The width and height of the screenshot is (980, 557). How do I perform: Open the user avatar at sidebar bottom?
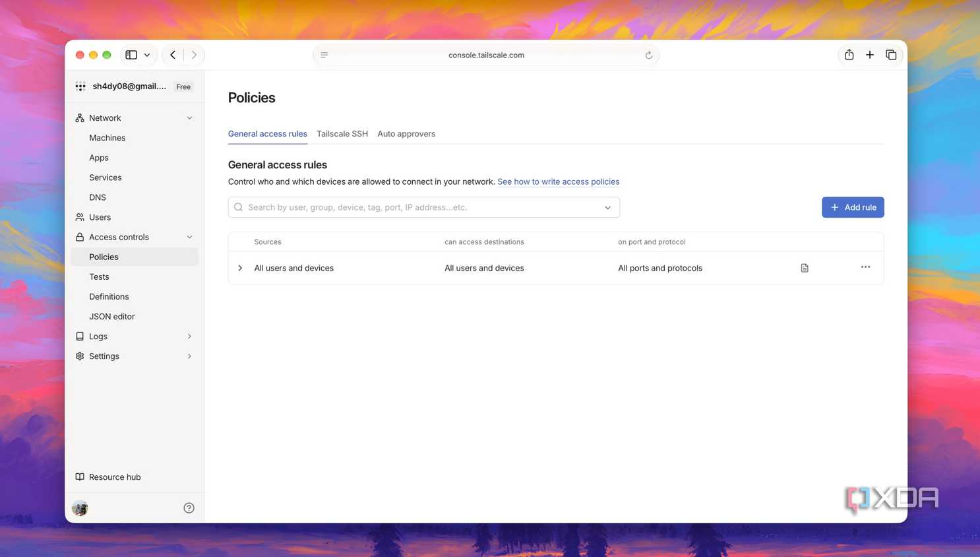pos(80,508)
